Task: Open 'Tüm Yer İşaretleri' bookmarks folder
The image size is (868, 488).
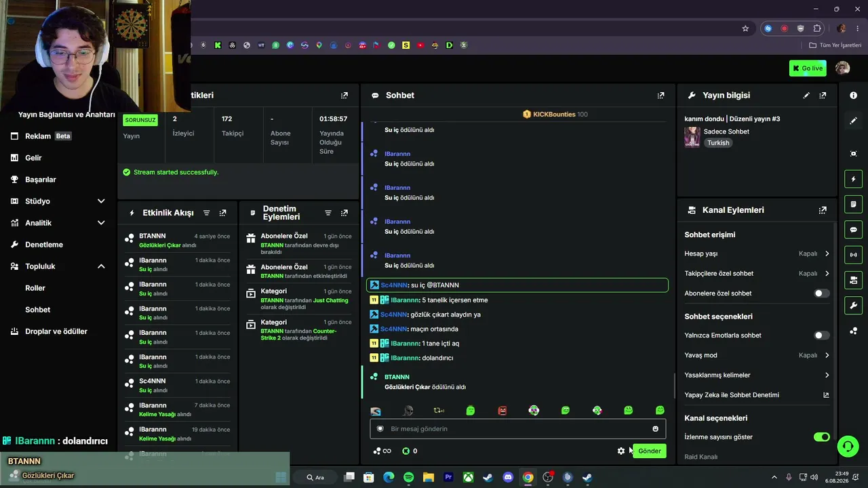Action: tap(835, 45)
